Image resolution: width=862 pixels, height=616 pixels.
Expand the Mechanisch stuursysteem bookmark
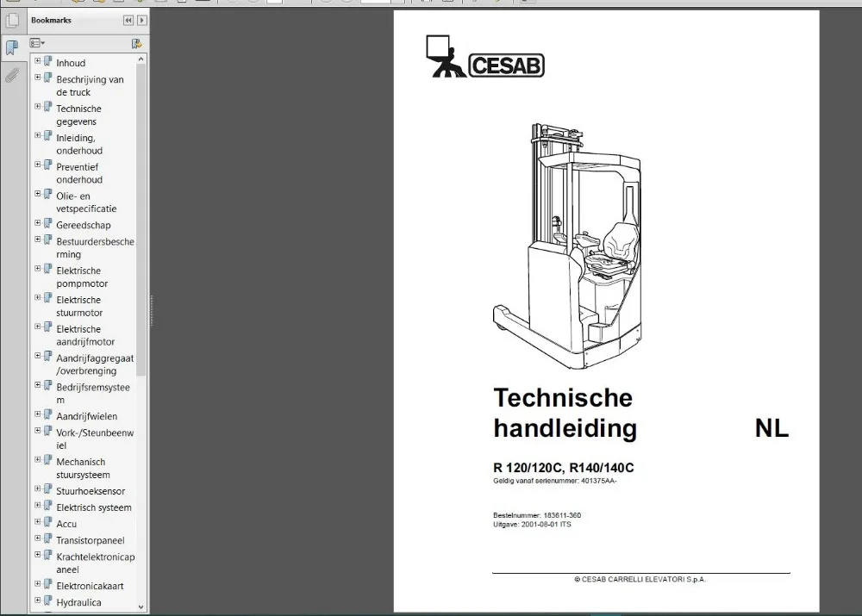point(37,460)
